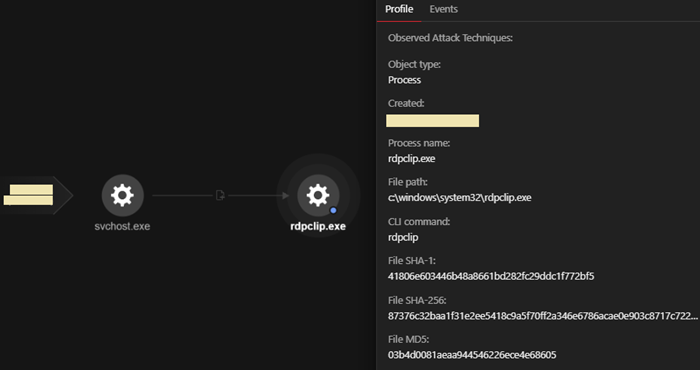Click the svchost.exe label text
The height and width of the screenshot is (370, 700).
122,226
